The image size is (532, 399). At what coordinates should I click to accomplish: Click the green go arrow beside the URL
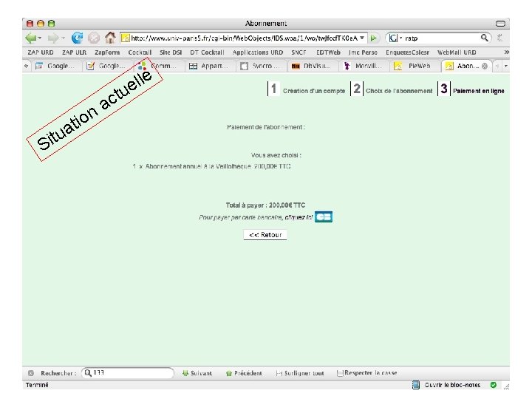point(374,38)
